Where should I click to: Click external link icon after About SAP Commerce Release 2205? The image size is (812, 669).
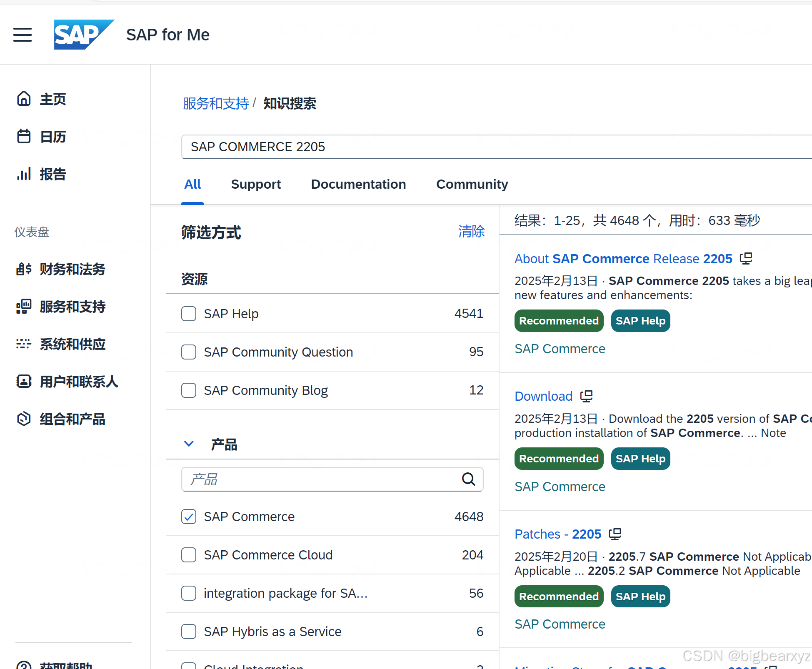tap(746, 259)
